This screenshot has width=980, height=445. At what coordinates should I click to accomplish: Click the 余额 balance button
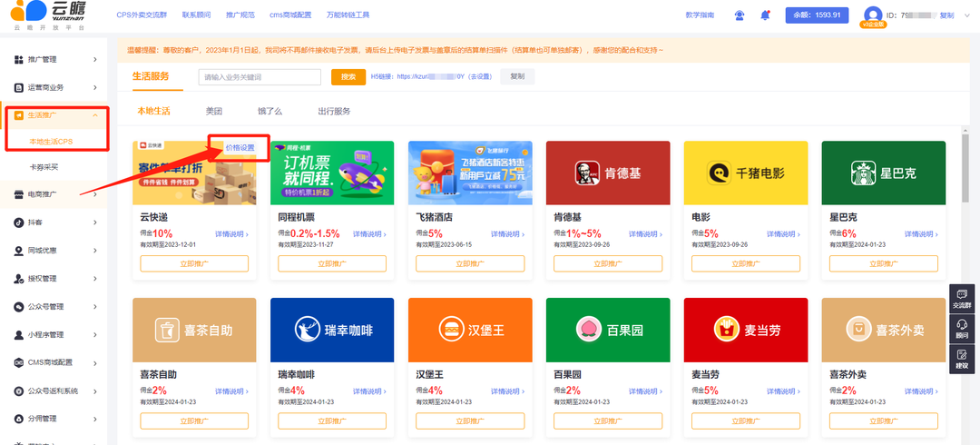click(x=817, y=15)
